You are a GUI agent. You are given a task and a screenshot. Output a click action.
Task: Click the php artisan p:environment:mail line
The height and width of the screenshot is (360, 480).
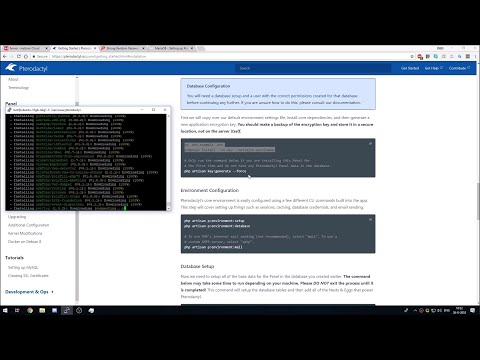click(x=213, y=247)
